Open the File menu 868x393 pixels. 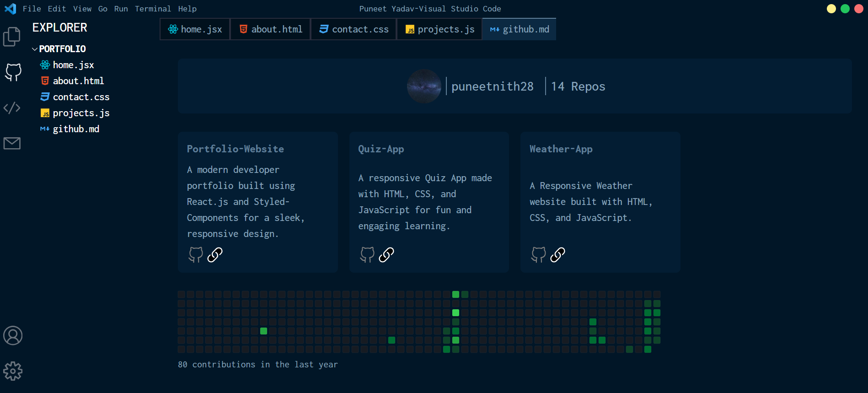point(32,9)
